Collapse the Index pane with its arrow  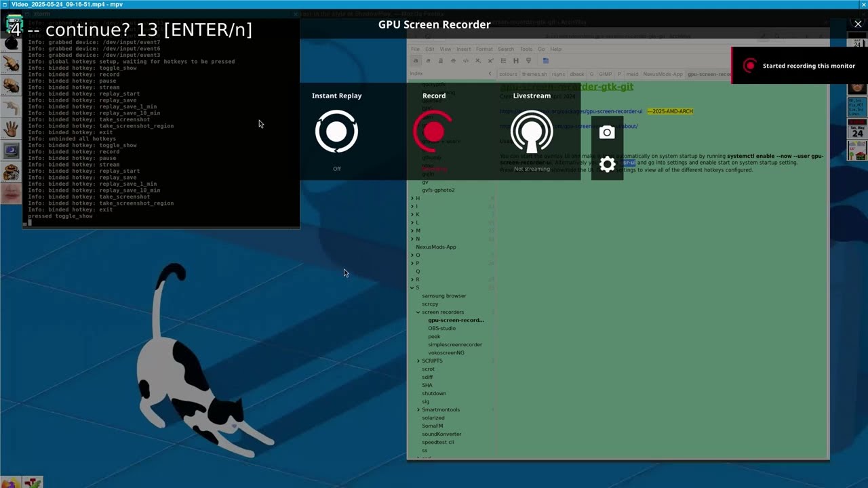490,73
